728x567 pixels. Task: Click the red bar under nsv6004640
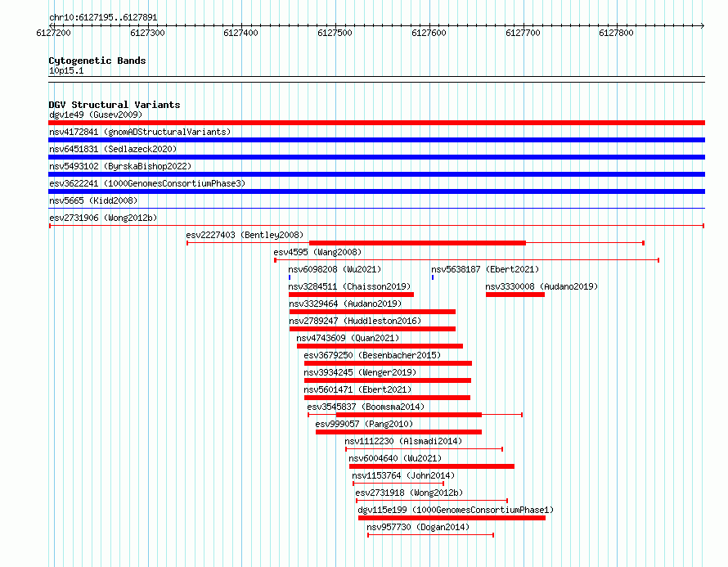(x=432, y=466)
